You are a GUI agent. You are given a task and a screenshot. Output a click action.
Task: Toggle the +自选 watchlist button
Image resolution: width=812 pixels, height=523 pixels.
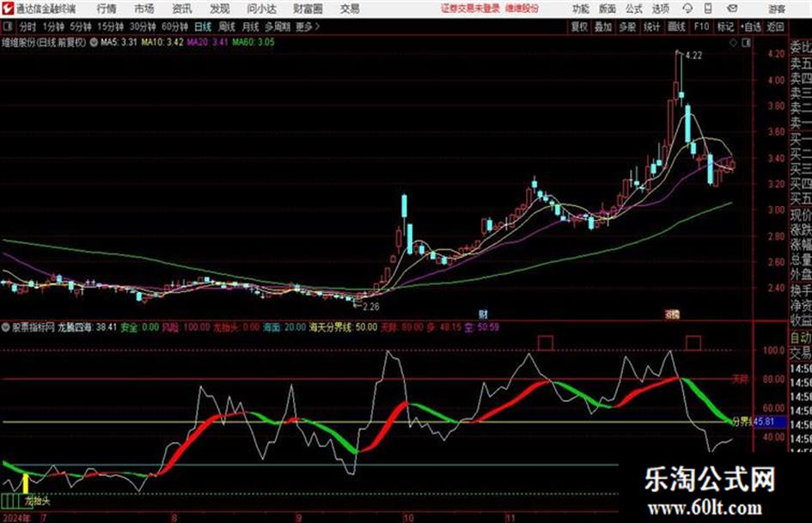(x=751, y=27)
